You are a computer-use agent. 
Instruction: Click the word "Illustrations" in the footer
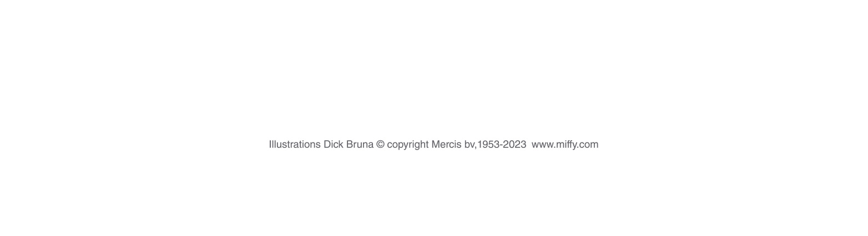(x=294, y=145)
